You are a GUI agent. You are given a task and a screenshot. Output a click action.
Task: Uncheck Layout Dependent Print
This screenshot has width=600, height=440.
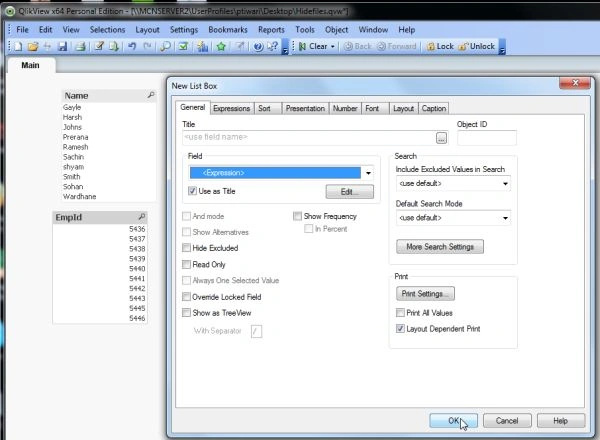[x=400, y=329]
